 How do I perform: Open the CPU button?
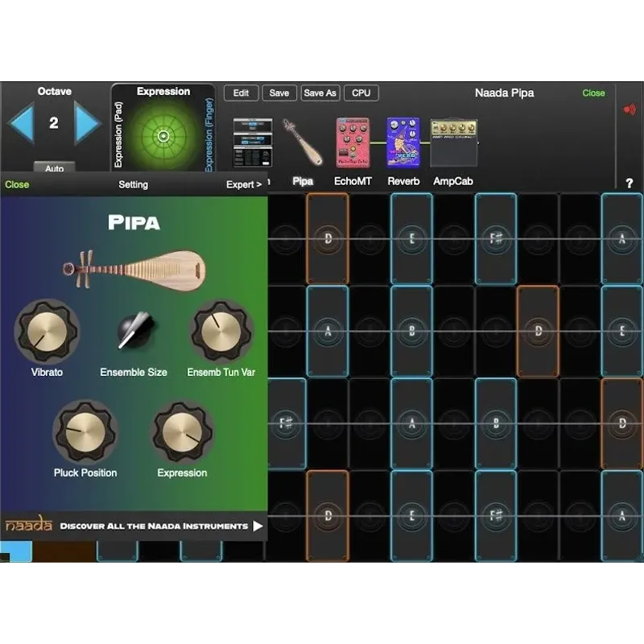(x=361, y=93)
